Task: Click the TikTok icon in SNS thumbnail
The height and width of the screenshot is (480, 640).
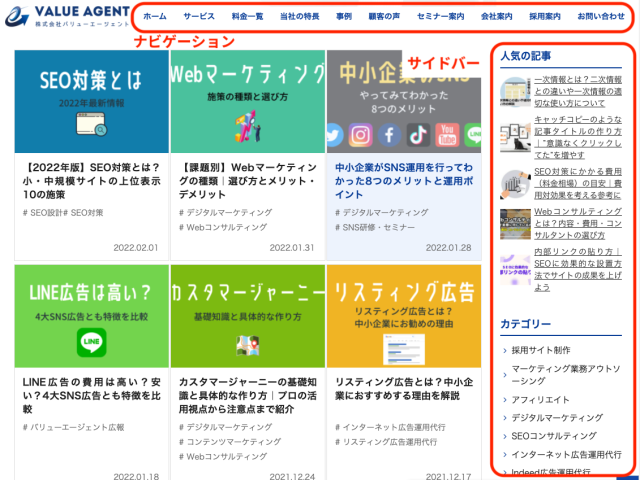Action: (418, 135)
